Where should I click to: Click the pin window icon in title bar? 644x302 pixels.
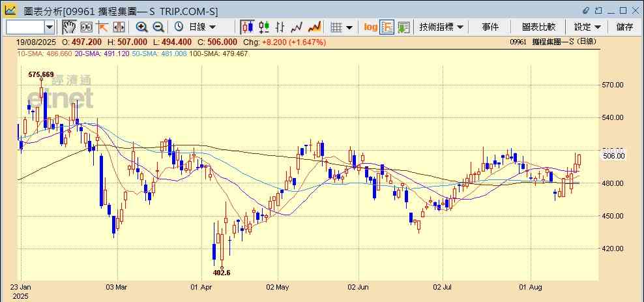pyautogui.click(x=599, y=10)
